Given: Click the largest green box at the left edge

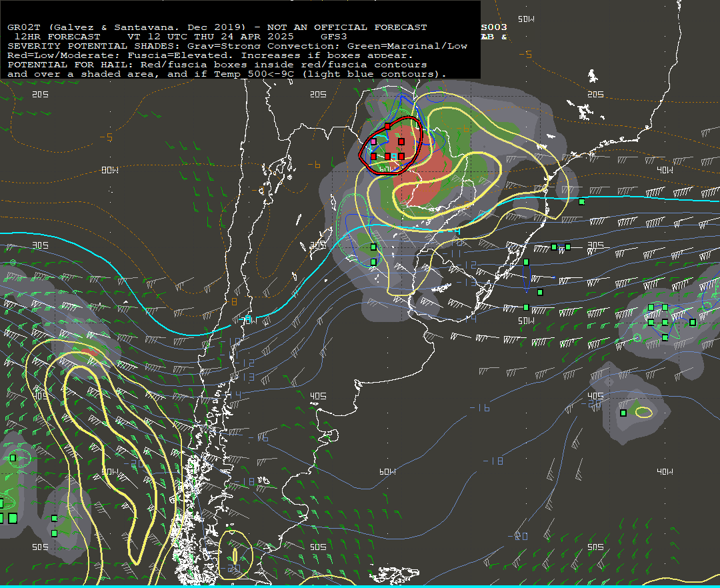Looking at the screenshot, I should tap(13, 518).
